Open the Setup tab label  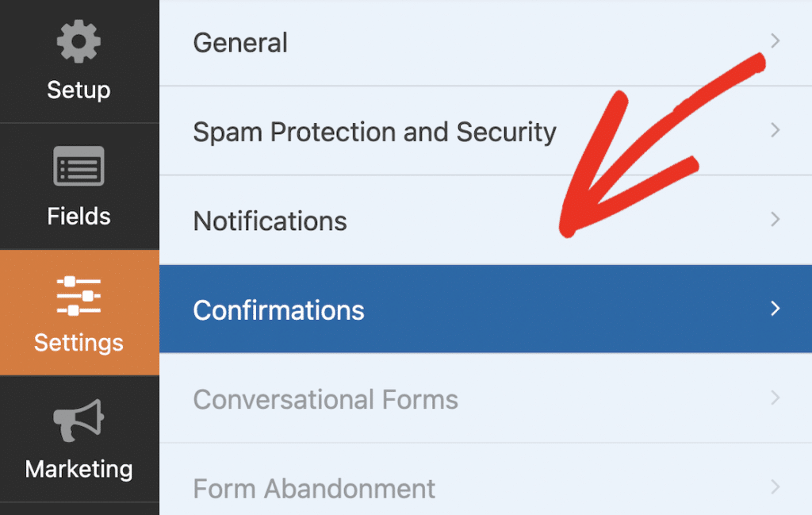(79, 90)
